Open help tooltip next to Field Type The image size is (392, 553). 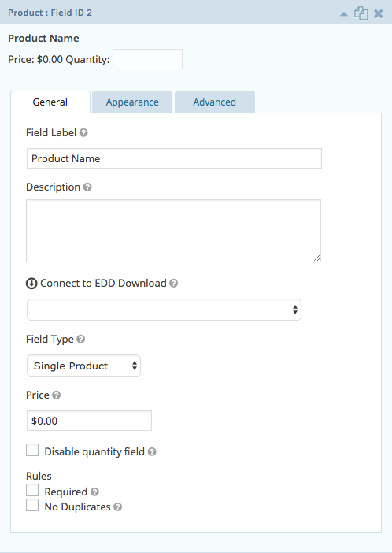pyautogui.click(x=81, y=340)
